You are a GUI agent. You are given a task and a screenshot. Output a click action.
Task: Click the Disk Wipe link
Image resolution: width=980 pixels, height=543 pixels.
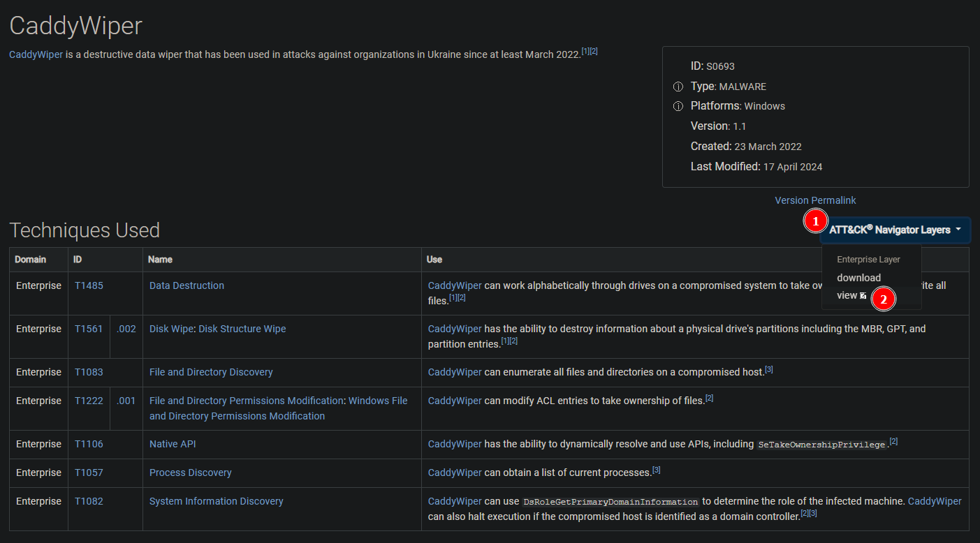click(171, 329)
